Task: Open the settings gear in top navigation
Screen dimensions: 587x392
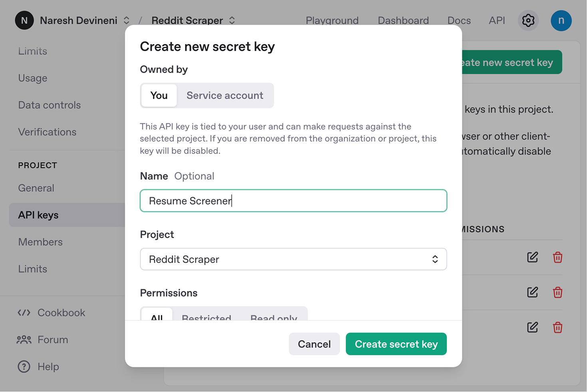Action: coord(528,20)
